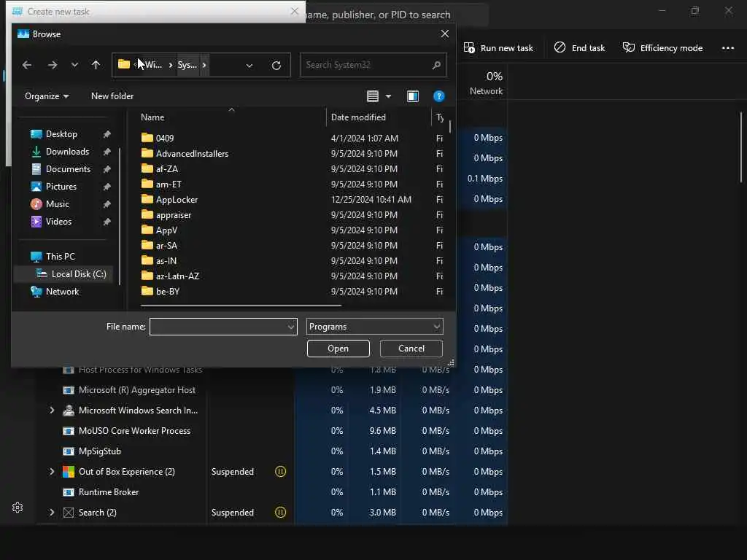Select the Microsoft (R) Aggregator Host row
This screenshot has height=560, width=747.
(271, 390)
